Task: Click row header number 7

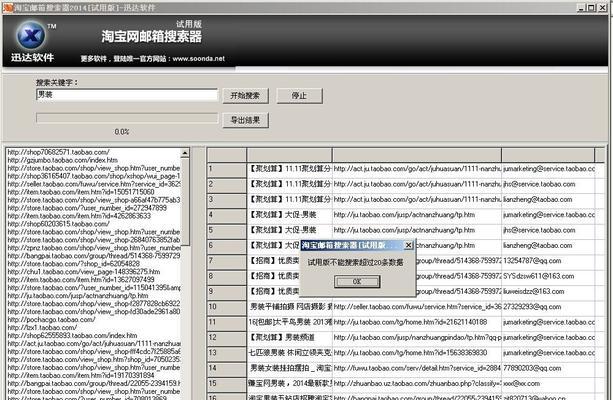Action: click(227, 261)
